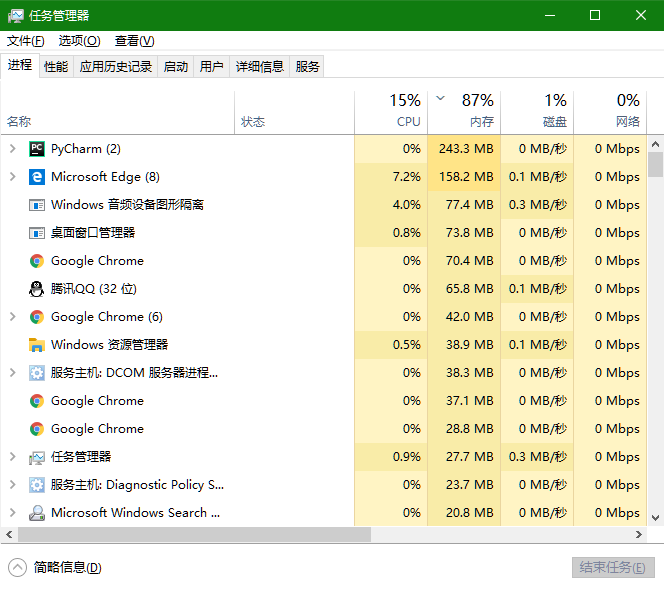Click the vertical scrollbar thumb

point(656,165)
